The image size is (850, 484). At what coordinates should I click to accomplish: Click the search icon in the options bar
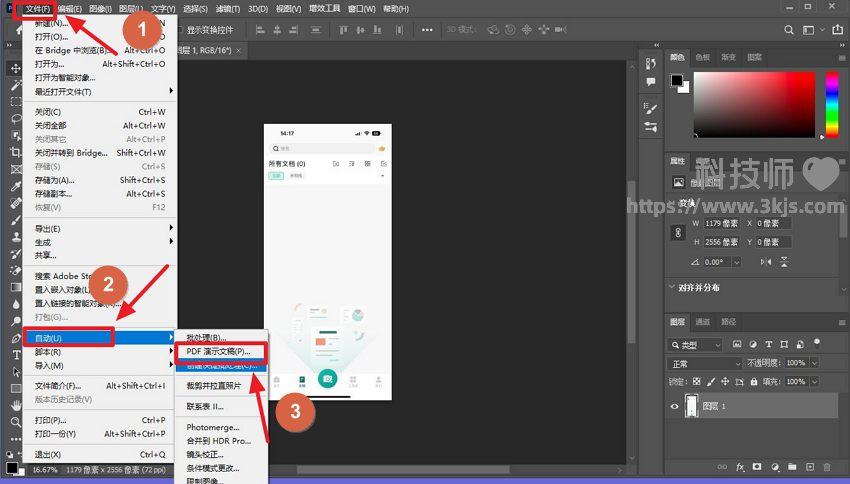click(x=789, y=30)
